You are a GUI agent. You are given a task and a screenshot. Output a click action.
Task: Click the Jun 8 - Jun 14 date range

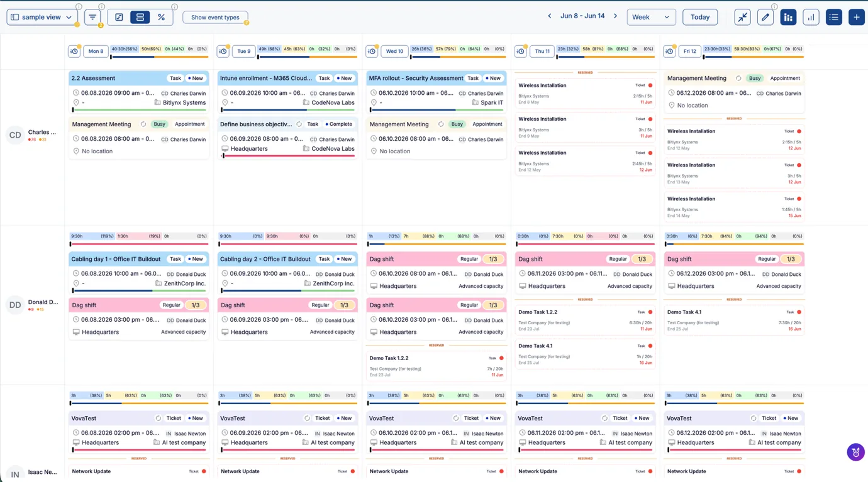[x=582, y=16]
